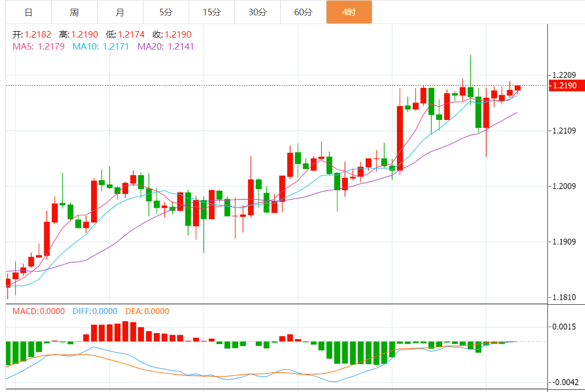585x392 pixels.
Task: Click the -0.0042 MACD axis label
Action: click(565, 382)
